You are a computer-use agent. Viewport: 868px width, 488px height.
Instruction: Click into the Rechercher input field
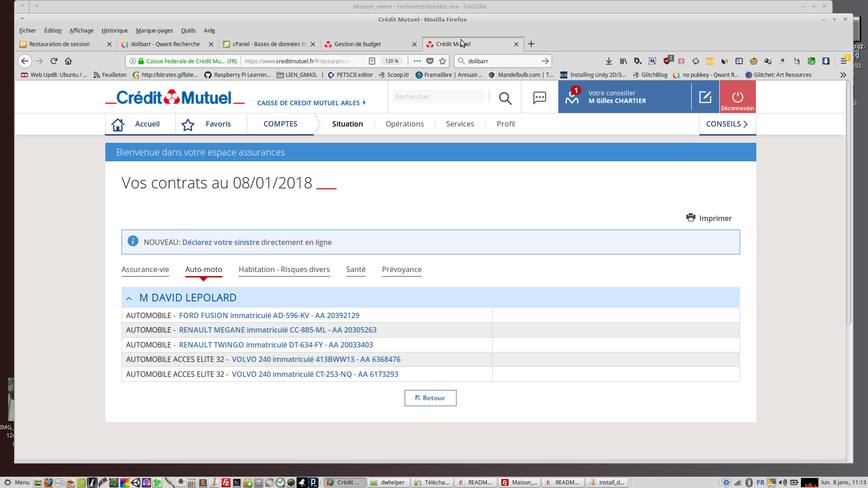(438, 97)
